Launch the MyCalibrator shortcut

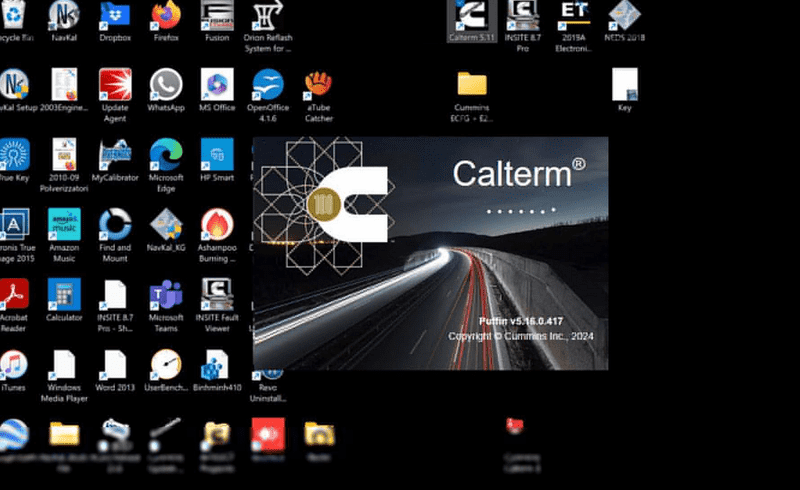click(x=115, y=160)
